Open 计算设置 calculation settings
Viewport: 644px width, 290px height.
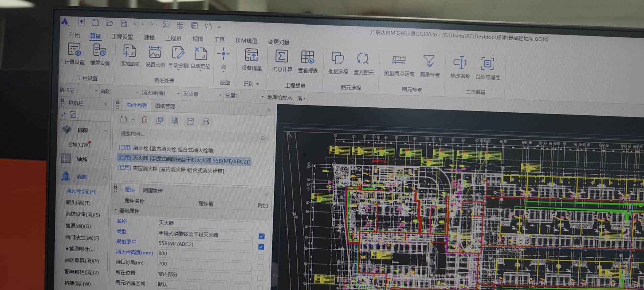pos(74,54)
